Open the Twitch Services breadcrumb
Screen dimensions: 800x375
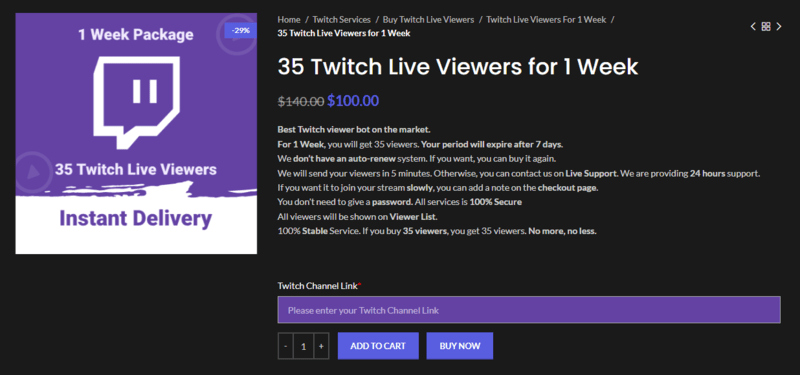point(341,20)
